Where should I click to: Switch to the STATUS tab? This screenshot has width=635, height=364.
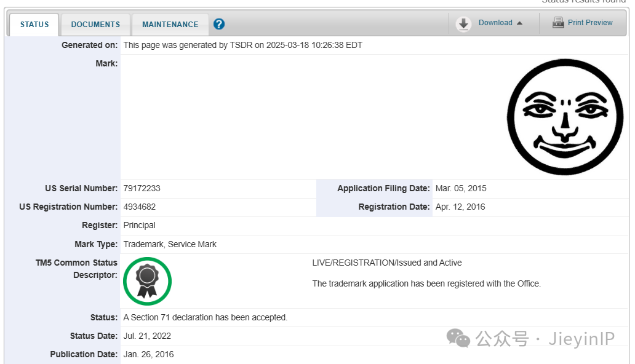coord(34,25)
